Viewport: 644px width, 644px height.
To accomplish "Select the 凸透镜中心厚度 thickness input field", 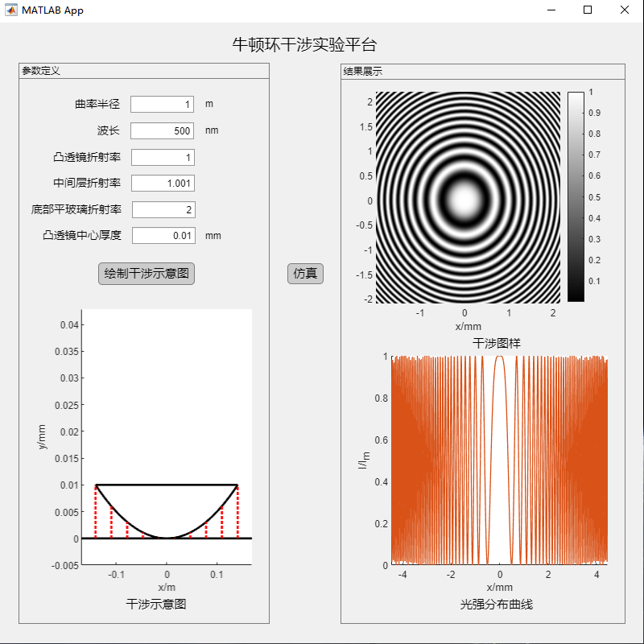I will 161,235.
